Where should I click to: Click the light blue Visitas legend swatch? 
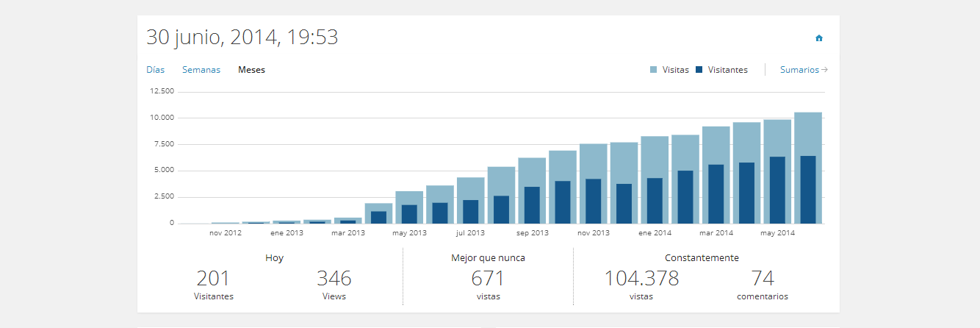tap(654, 70)
